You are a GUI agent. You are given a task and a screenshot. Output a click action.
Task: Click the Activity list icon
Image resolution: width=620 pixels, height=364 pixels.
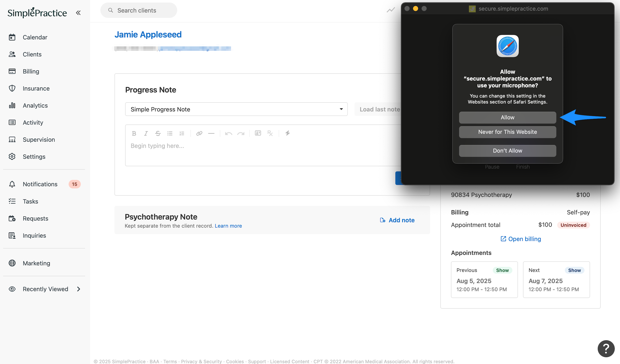click(12, 123)
